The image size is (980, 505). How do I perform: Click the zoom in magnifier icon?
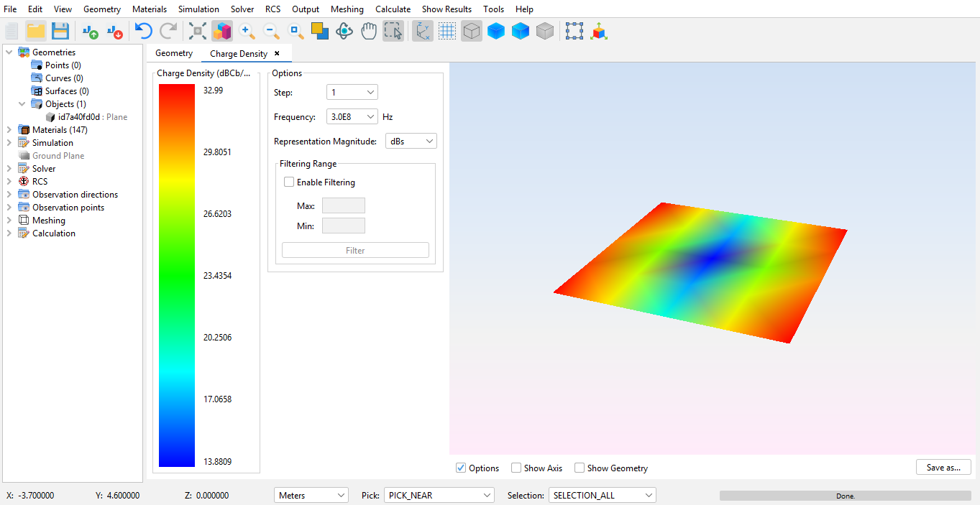247,31
